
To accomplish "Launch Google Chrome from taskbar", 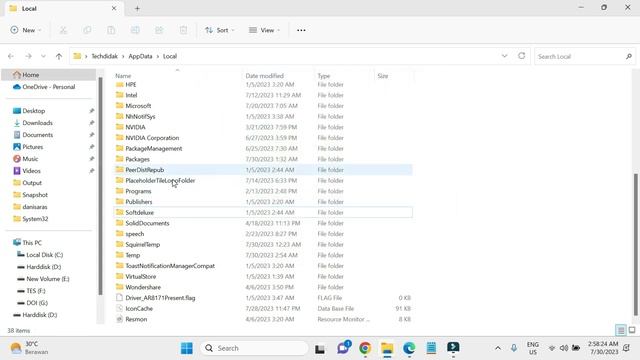I will 365,348.
